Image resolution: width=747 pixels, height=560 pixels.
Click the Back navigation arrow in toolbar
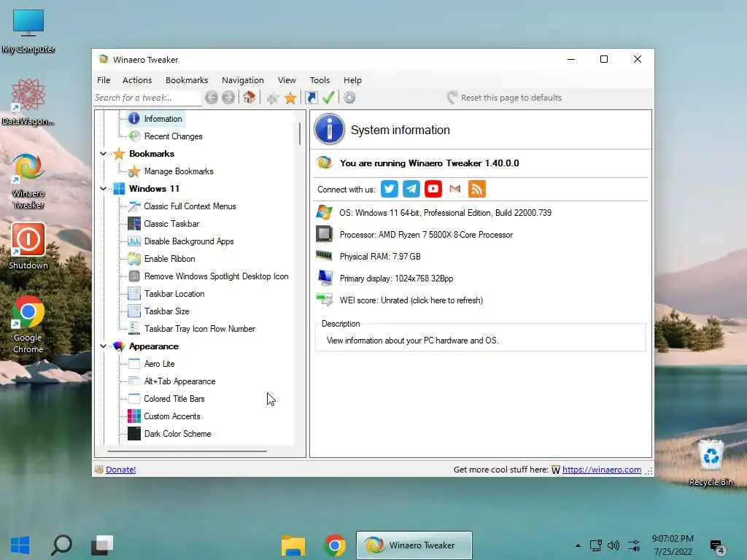click(212, 98)
